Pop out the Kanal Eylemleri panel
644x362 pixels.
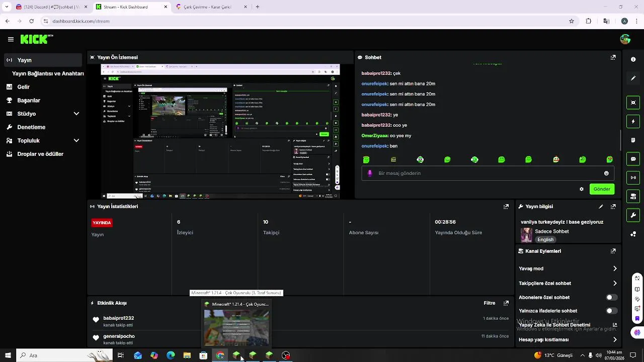pos(613,251)
